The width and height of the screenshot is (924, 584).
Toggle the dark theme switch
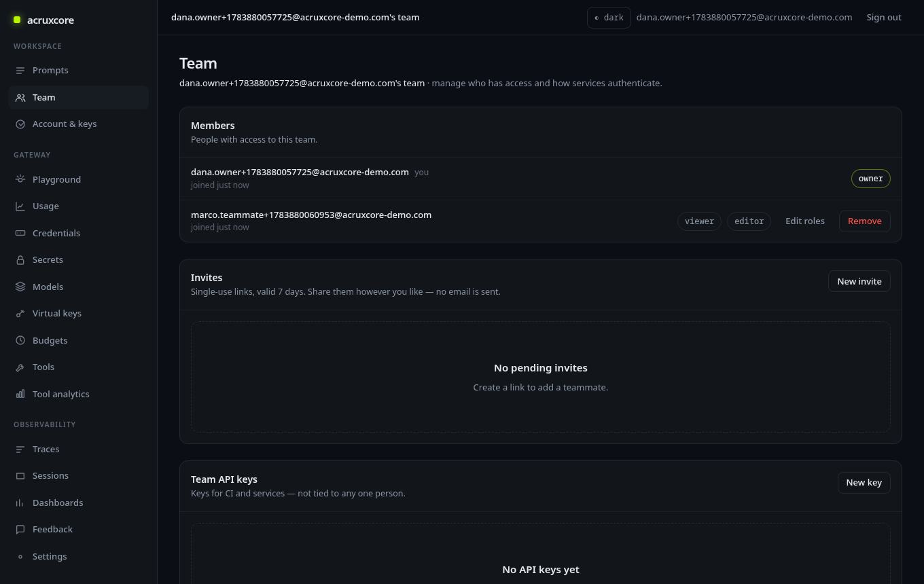pos(609,18)
